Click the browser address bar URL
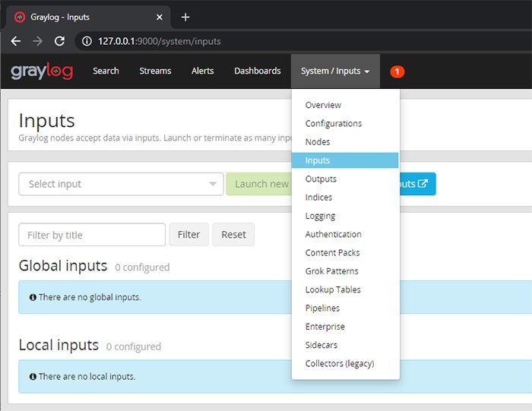The width and height of the screenshot is (532, 411). tap(160, 41)
